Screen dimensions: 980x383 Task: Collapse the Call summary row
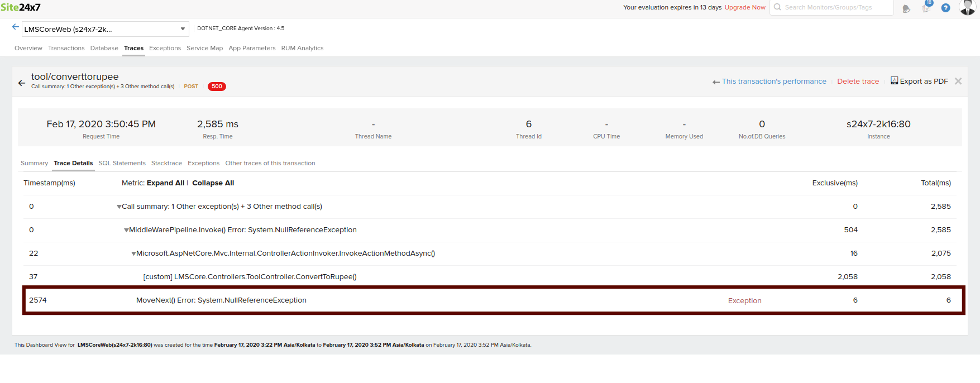tap(119, 207)
